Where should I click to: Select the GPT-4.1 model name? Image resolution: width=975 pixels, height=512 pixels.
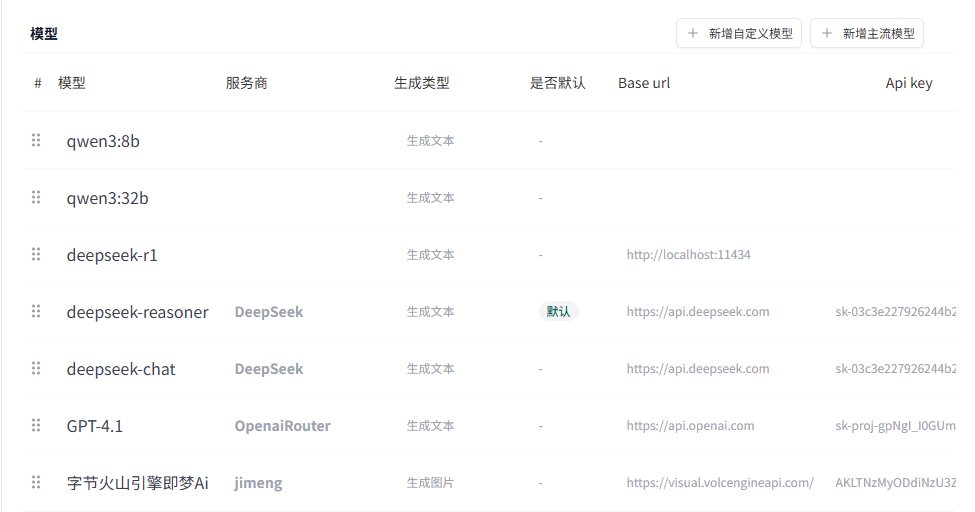(95, 426)
